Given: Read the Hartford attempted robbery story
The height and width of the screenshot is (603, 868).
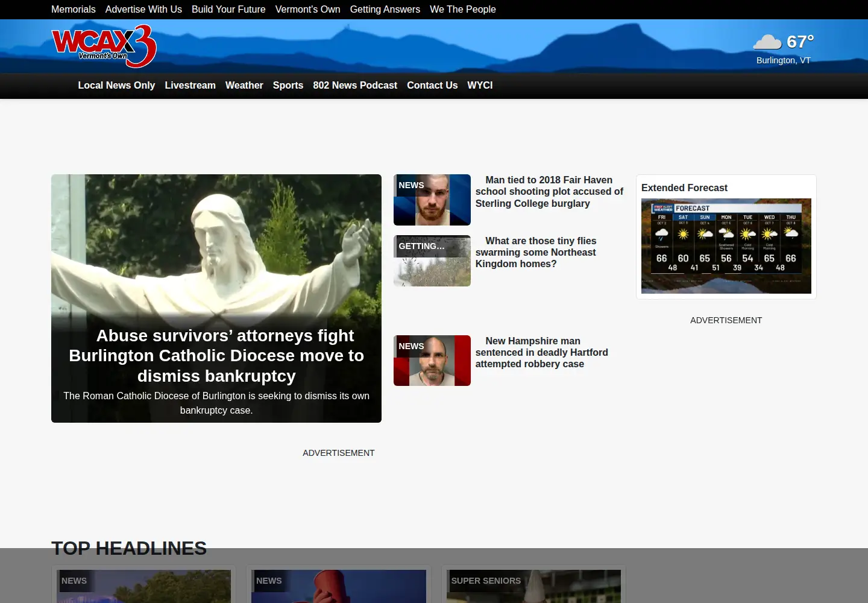Looking at the screenshot, I should 541,352.
